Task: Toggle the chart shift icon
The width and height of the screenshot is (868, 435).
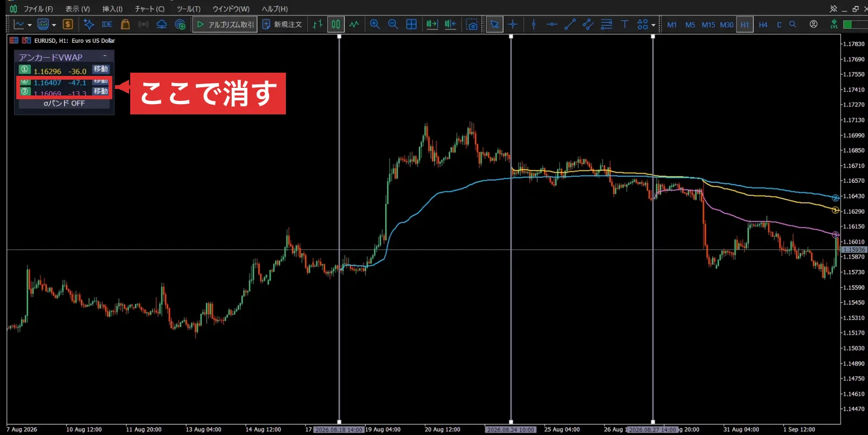Action: coord(450,24)
